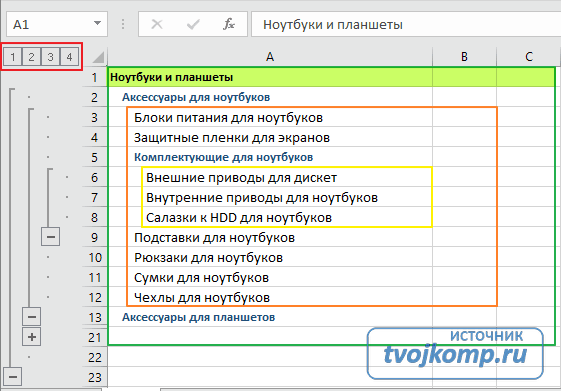Select cell Блоки питания для ноутбуков

tap(270, 117)
